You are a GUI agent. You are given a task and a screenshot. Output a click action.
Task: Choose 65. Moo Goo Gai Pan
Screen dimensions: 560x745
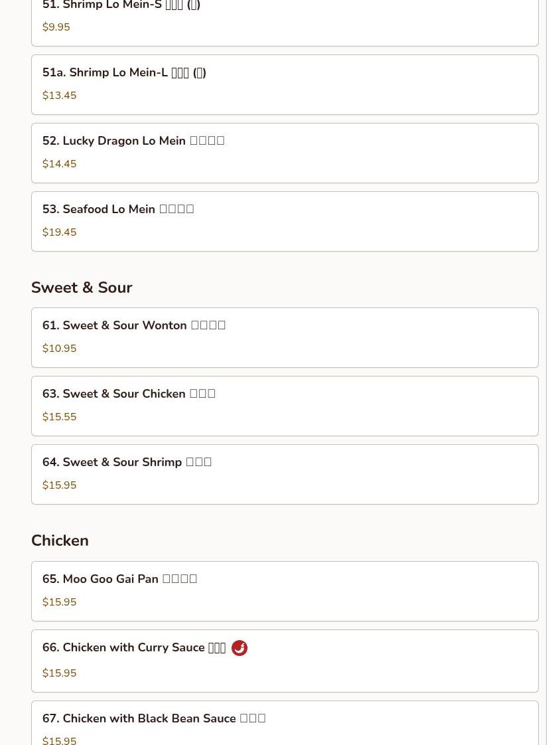pyautogui.click(x=285, y=592)
